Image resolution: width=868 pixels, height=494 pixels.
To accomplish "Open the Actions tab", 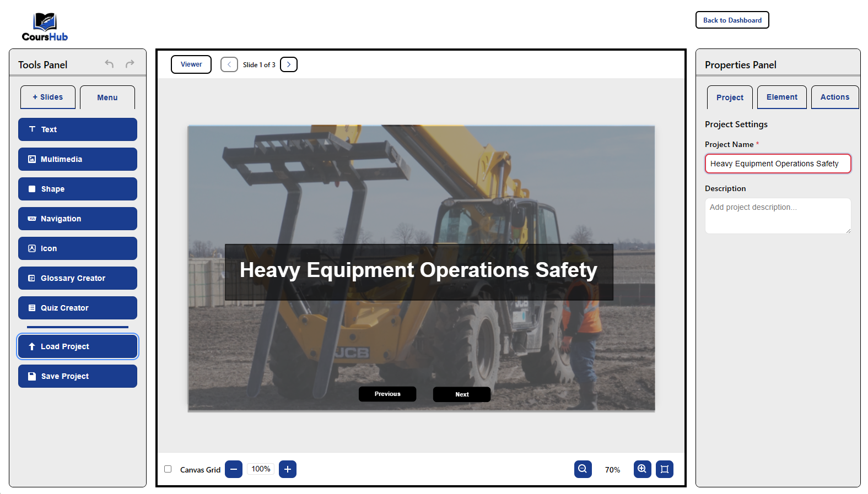I will (x=834, y=97).
